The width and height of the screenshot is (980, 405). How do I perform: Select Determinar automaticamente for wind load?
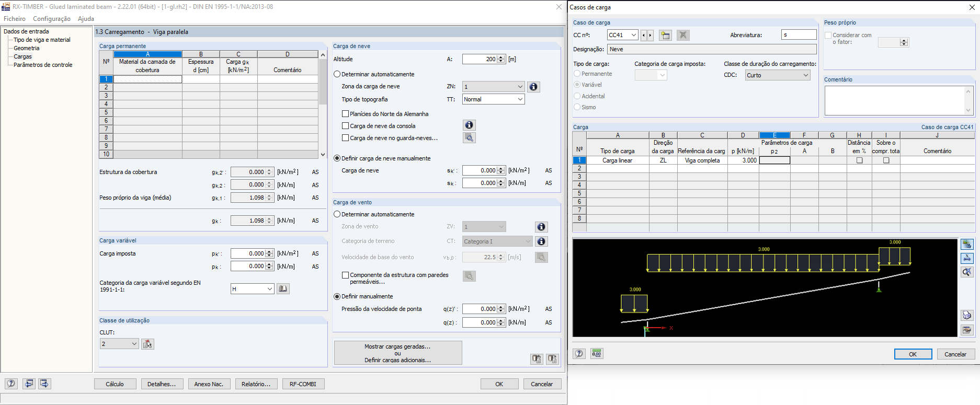tap(337, 214)
